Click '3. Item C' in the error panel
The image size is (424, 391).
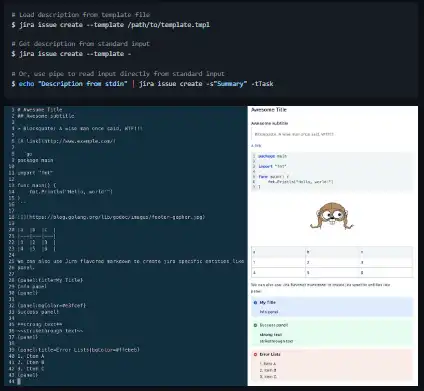point(268,377)
